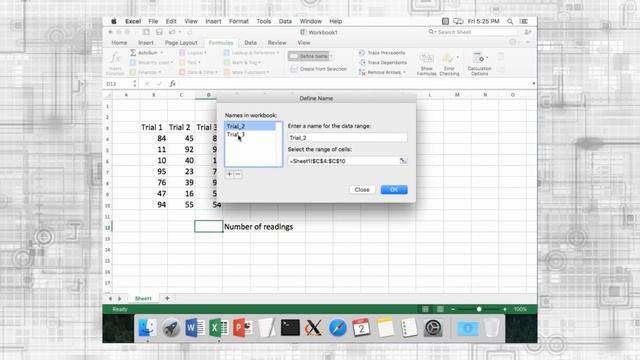Switch to the Page Layout ribbon tab

point(181,42)
